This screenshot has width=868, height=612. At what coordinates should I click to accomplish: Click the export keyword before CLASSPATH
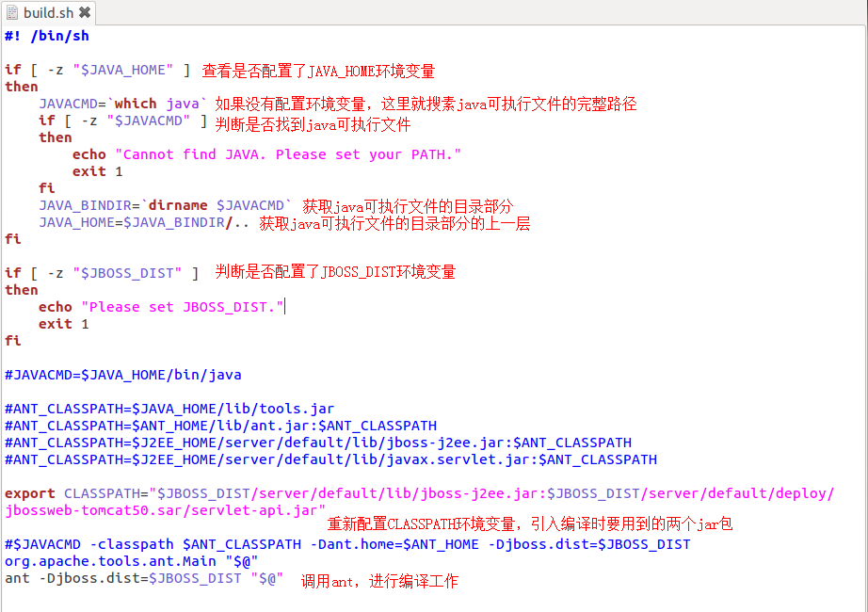point(30,493)
